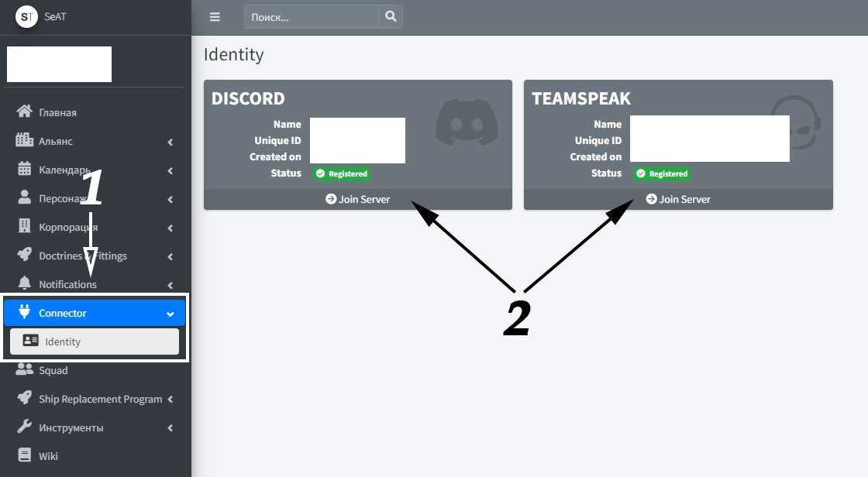This screenshot has width=868, height=477.
Task: Collapse the Connector chevron
Action: (x=170, y=314)
